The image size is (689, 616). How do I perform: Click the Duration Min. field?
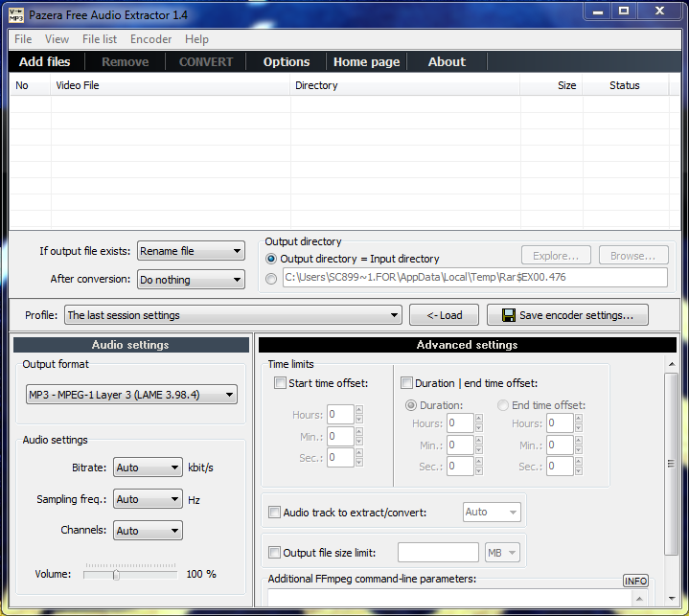click(460, 445)
